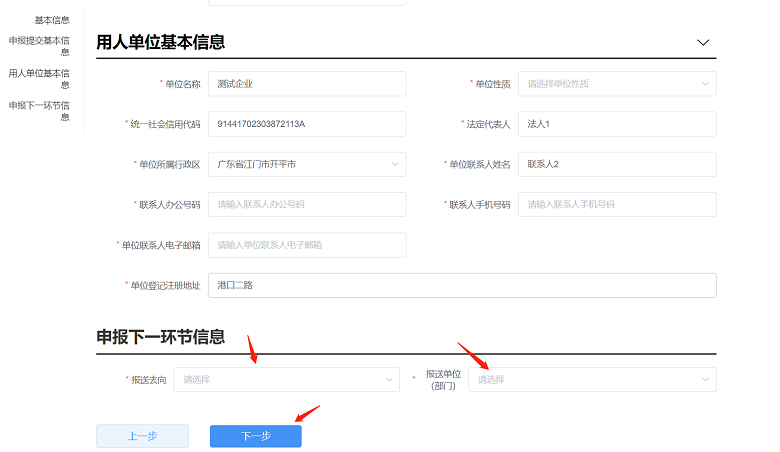This screenshot has height=452, width=780.
Task: Focus the 联系人办公号码 input field
Action: (307, 204)
